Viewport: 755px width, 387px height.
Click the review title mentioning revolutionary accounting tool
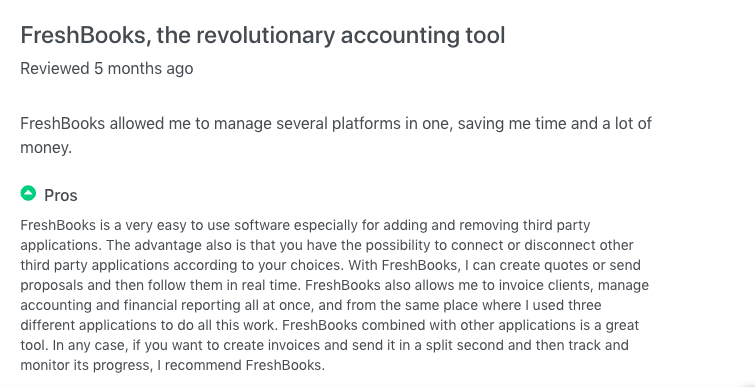[x=262, y=36]
